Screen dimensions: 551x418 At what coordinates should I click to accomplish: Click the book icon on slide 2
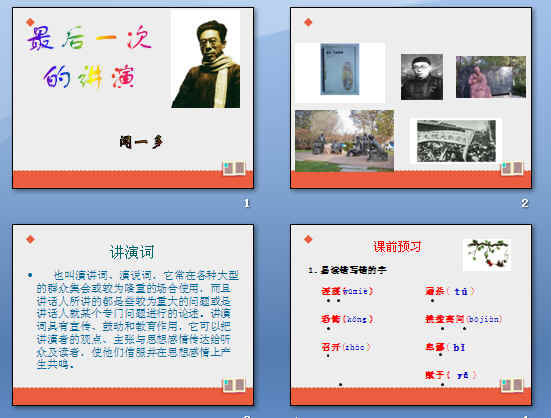tap(512, 168)
